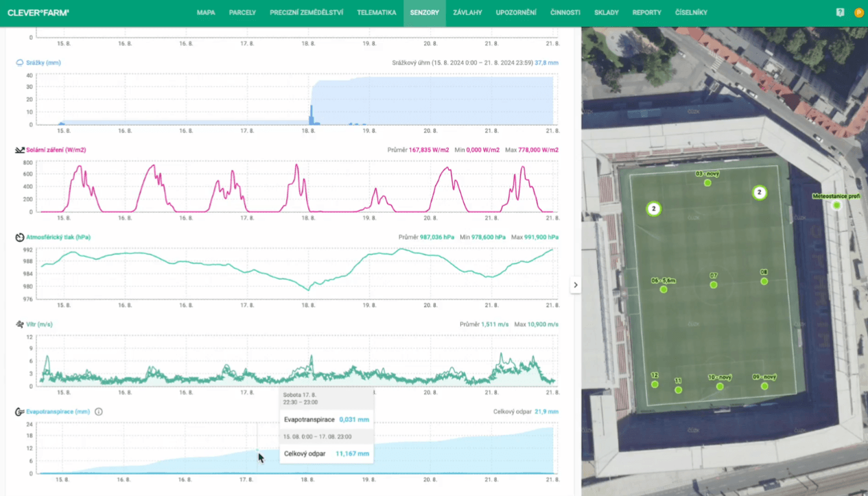868x496 pixels.
Task: Select the Meteostanice profi map marker
Action: click(x=836, y=204)
